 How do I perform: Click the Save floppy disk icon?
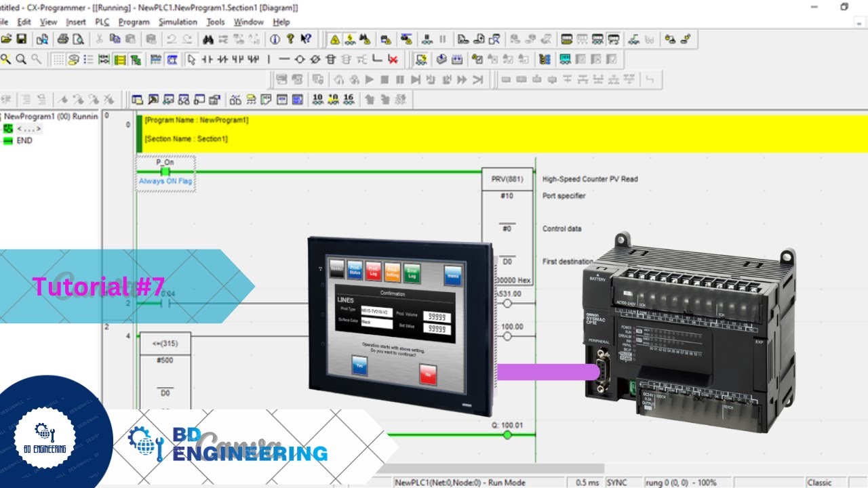pyautogui.click(x=21, y=39)
